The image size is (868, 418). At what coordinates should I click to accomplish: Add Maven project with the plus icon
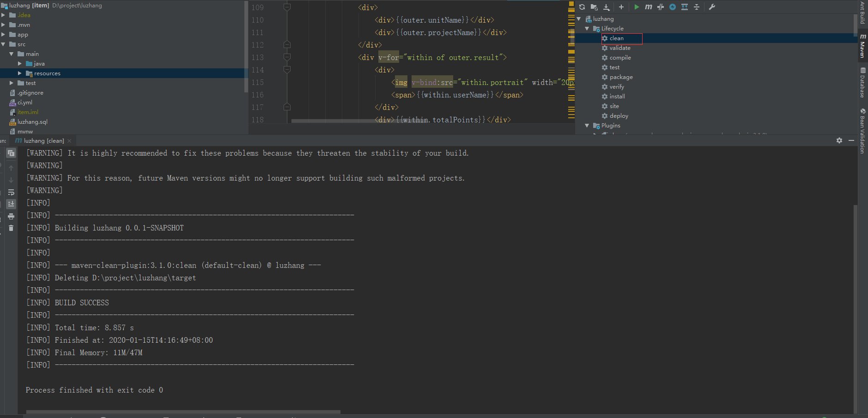(x=621, y=7)
